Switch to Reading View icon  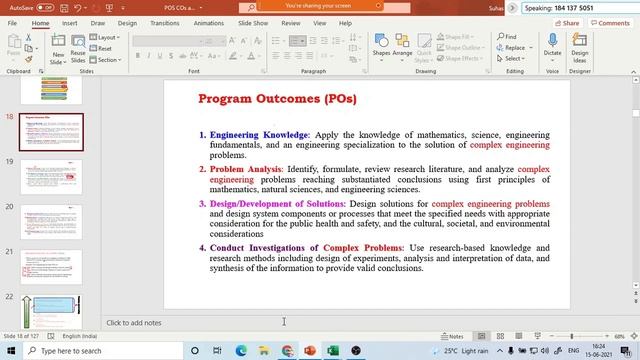[x=518, y=336]
